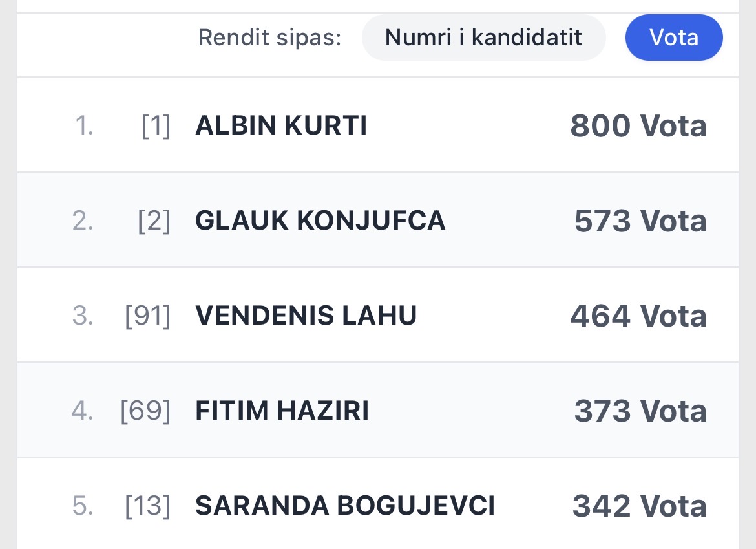Click candidate number [2] badge
The image size is (756, 549).
[x=154, y=221]
